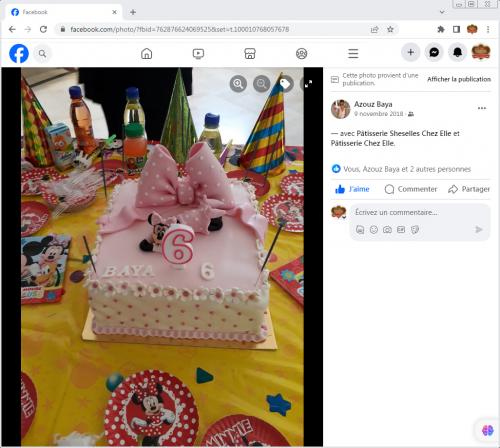
Task: Open the notifications bell
Action: click(x=457, y=52)
